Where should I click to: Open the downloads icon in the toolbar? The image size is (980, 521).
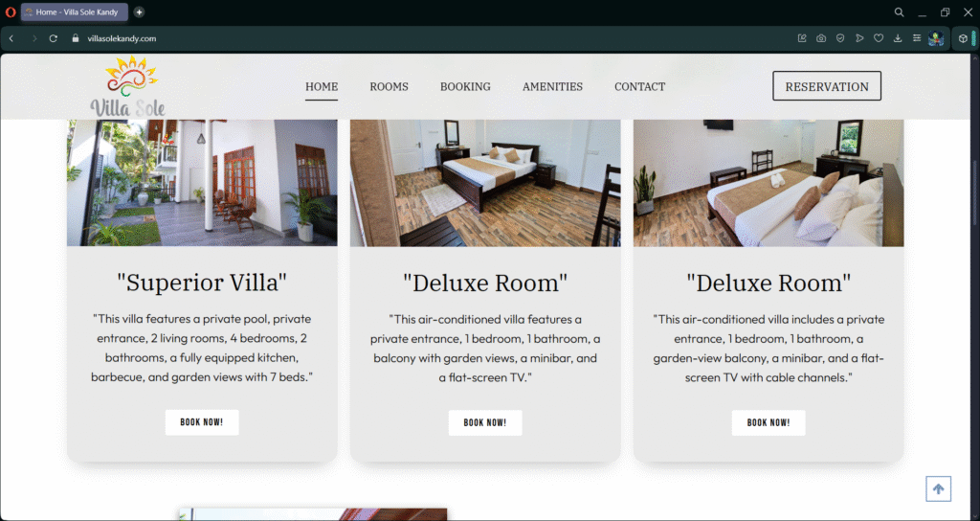click(x=898, y=38)
